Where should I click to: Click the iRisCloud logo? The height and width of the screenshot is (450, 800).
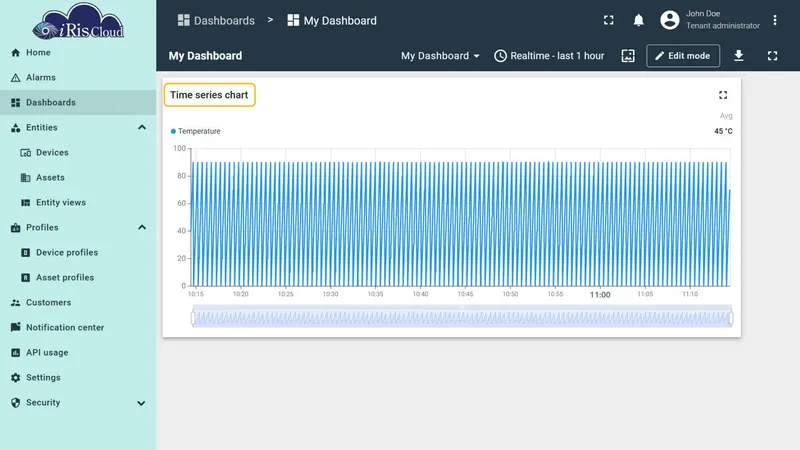coord(78,21)
